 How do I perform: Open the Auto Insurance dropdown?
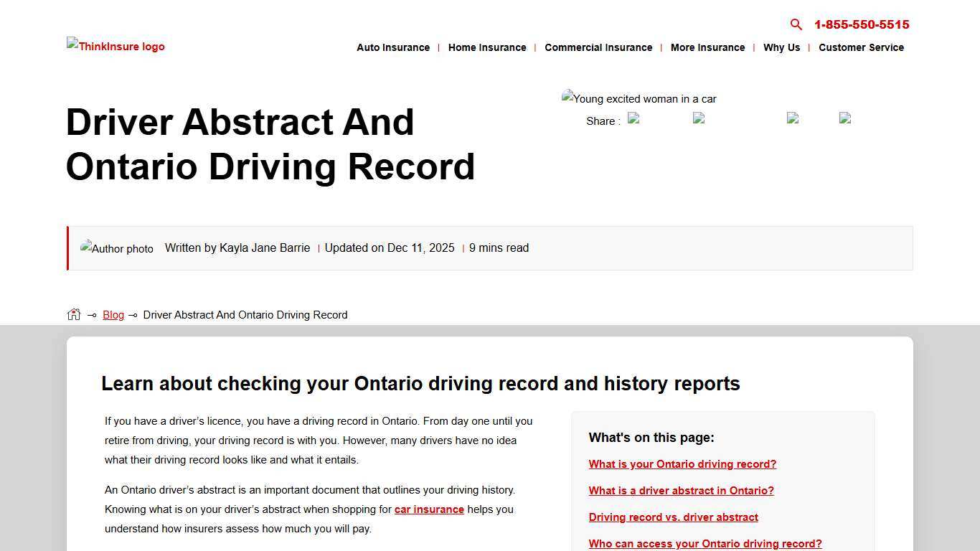pos(393,47)
